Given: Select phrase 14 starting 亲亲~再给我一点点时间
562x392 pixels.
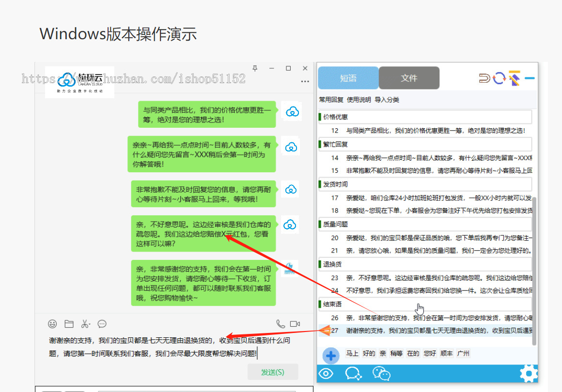Looking at the screenshot, I should 425,158.
